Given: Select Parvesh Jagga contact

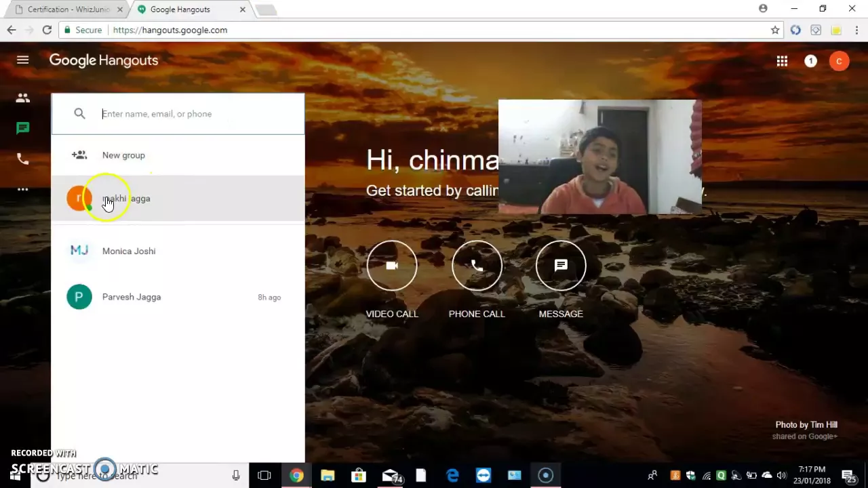Looking at the screenshot, I should pos(178,297).
